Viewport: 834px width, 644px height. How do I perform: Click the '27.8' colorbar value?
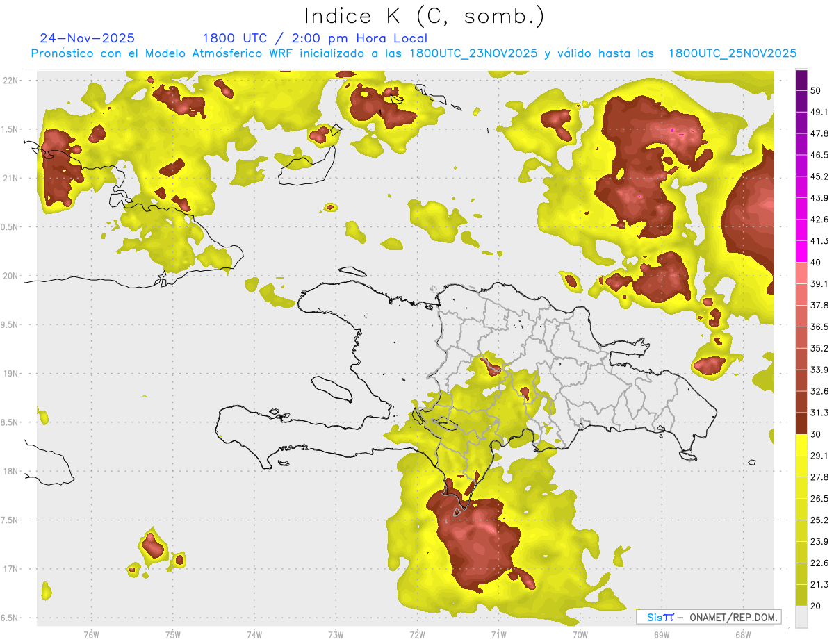819,477
